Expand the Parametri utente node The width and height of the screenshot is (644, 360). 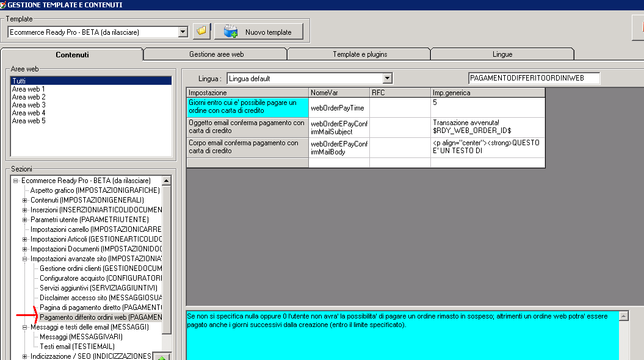point(24,220)
